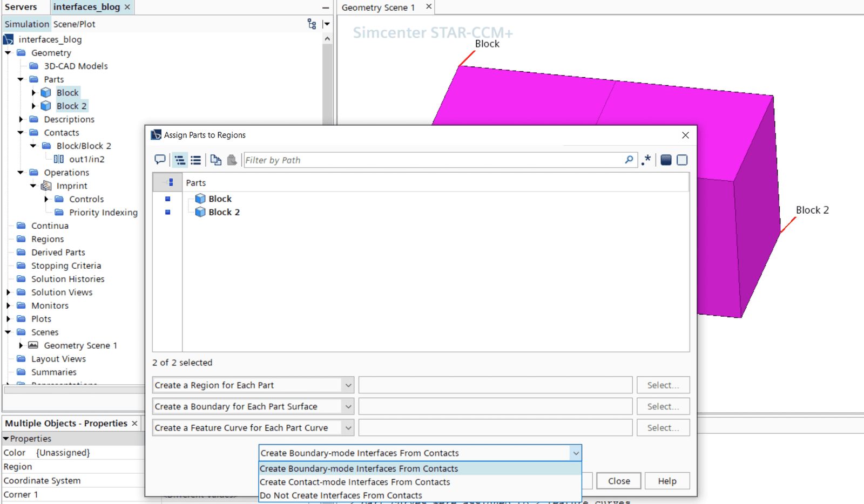
Task: Click the Regions folder icon
Action: [x=22, y=239]
